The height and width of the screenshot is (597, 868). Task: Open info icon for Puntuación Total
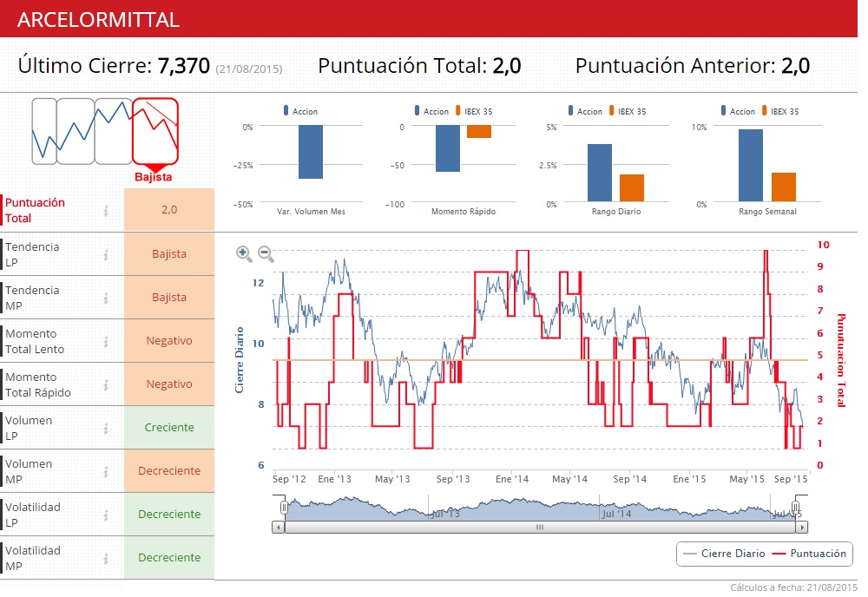click(x=106, y=210)
